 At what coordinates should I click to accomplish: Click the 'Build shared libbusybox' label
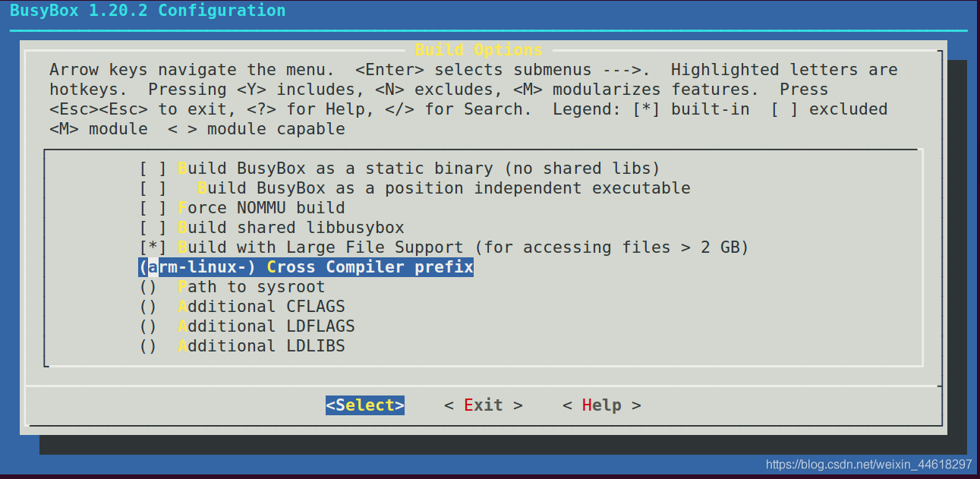291,228
